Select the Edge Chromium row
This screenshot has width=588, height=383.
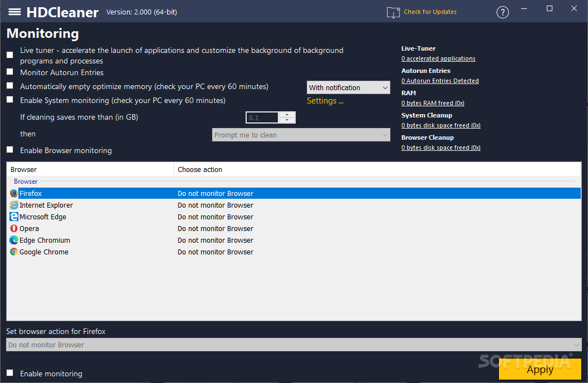pos(294,240)
